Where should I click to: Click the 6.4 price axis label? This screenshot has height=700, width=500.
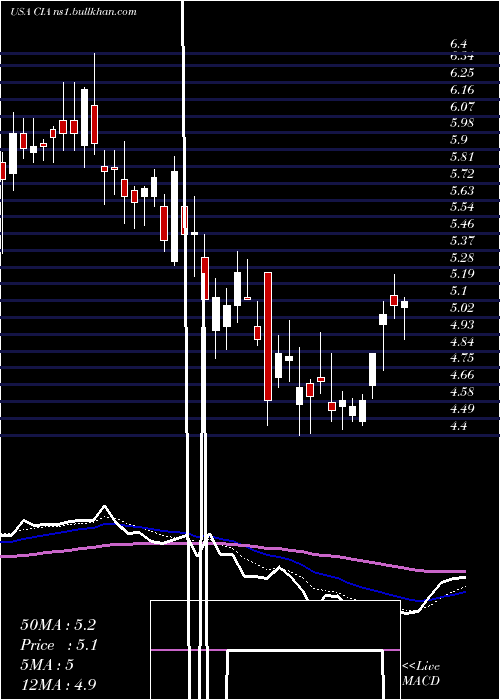458,44
